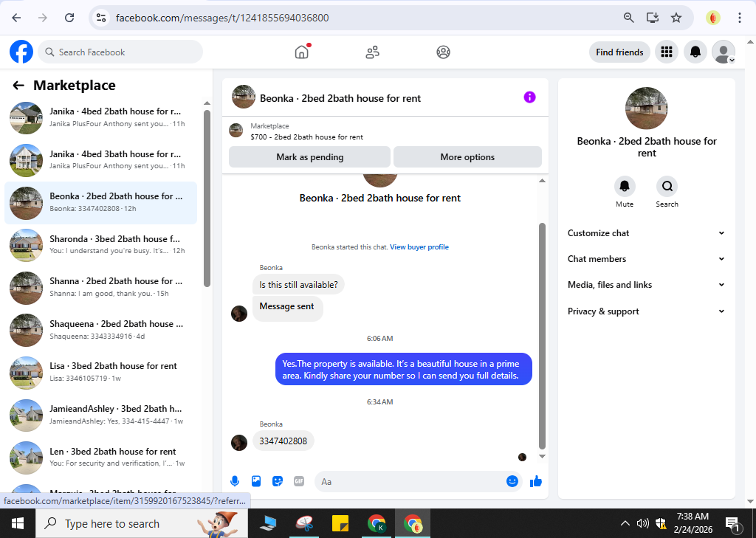This screenshot has width=756, height=538.
Task: Click the Facebook logo icon
Action: click(x=21, y=52)
